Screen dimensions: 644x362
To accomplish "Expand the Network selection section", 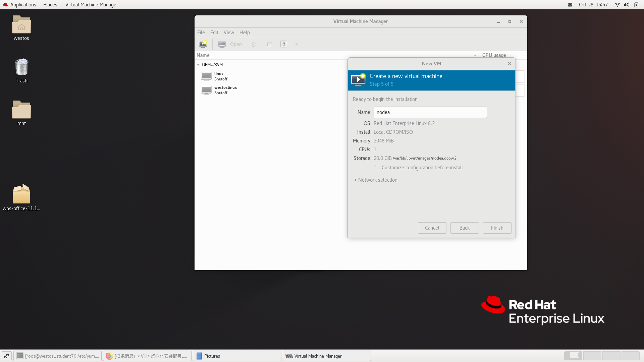I will tap(376, 180).
